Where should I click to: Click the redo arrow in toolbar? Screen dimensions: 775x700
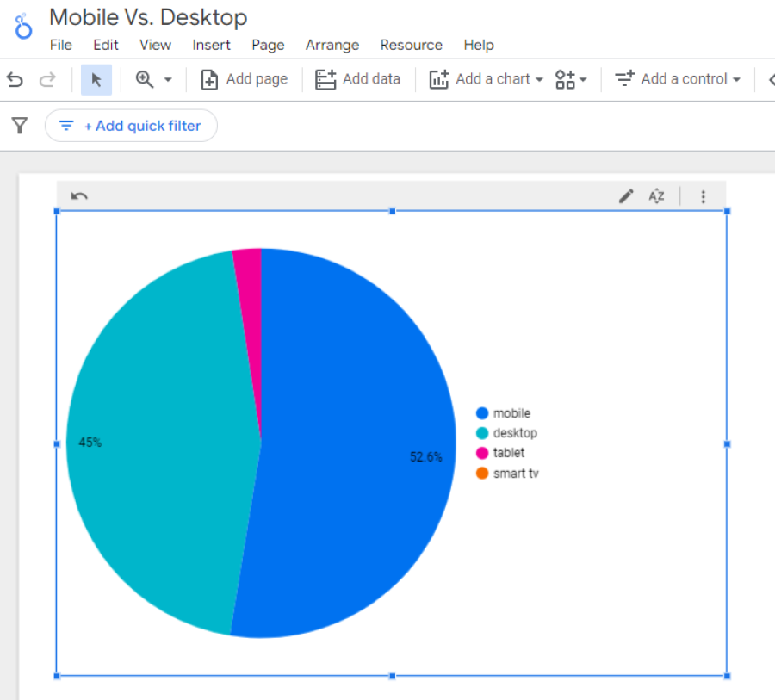pos(47,79)
